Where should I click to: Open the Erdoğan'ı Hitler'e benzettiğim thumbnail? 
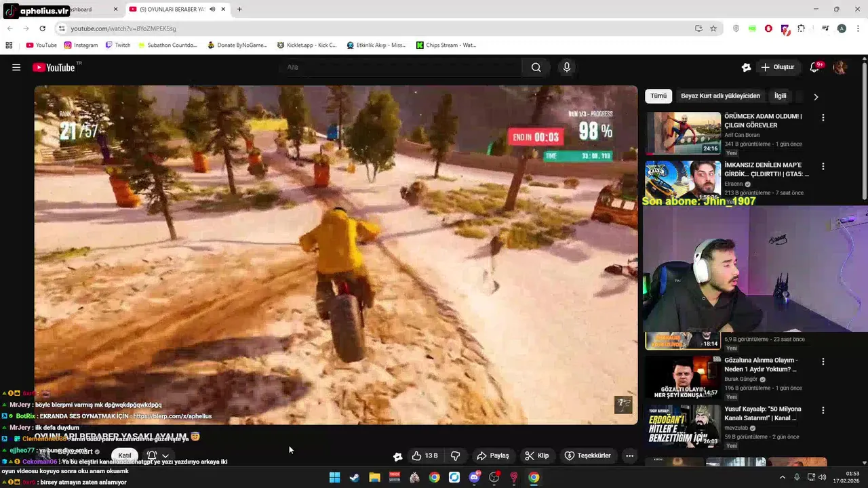coord(683,426)
